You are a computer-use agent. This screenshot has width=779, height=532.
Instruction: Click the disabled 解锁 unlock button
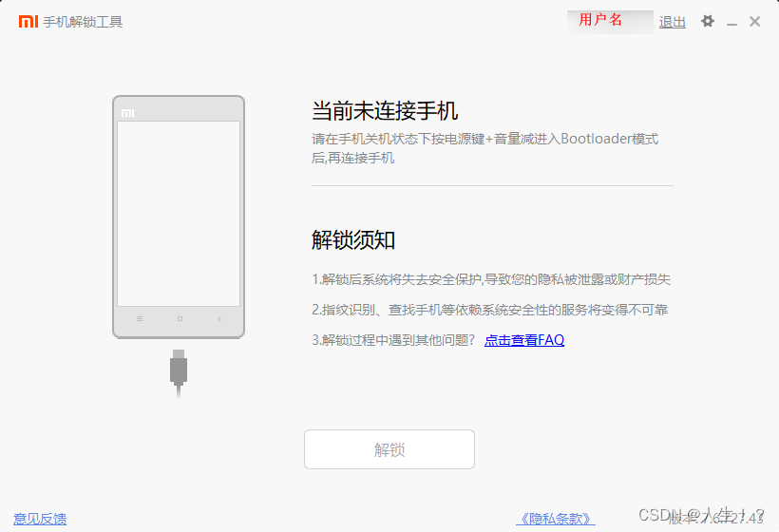[389, 449]
